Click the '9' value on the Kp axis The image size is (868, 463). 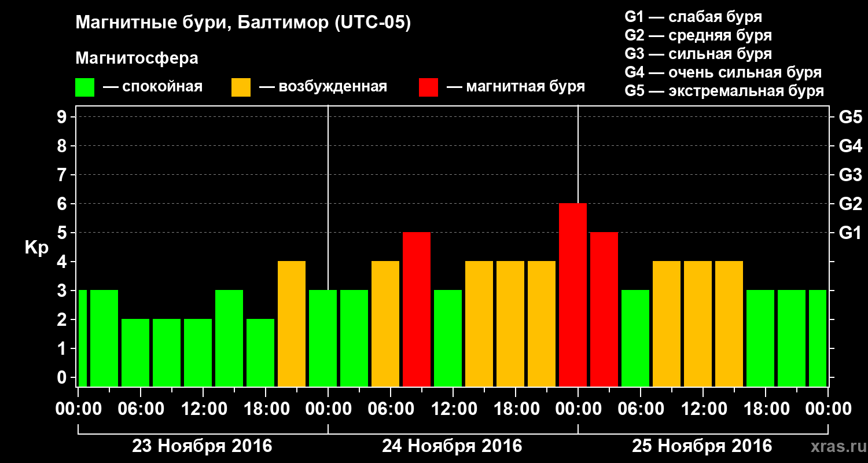(x=63, y=117)
